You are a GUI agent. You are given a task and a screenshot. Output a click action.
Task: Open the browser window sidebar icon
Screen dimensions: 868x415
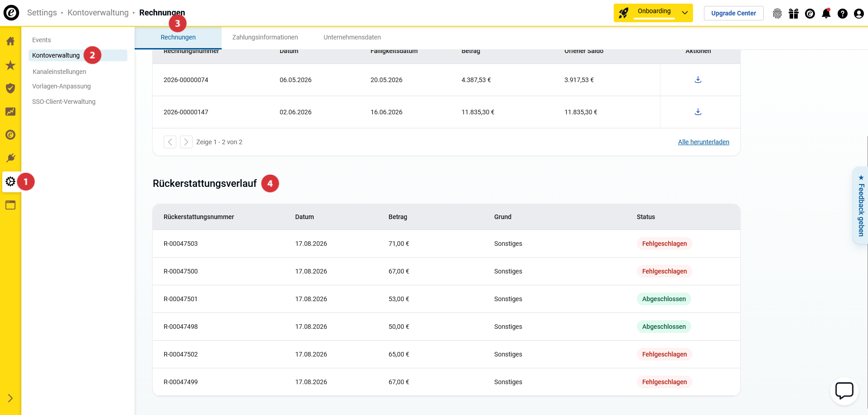10,205
